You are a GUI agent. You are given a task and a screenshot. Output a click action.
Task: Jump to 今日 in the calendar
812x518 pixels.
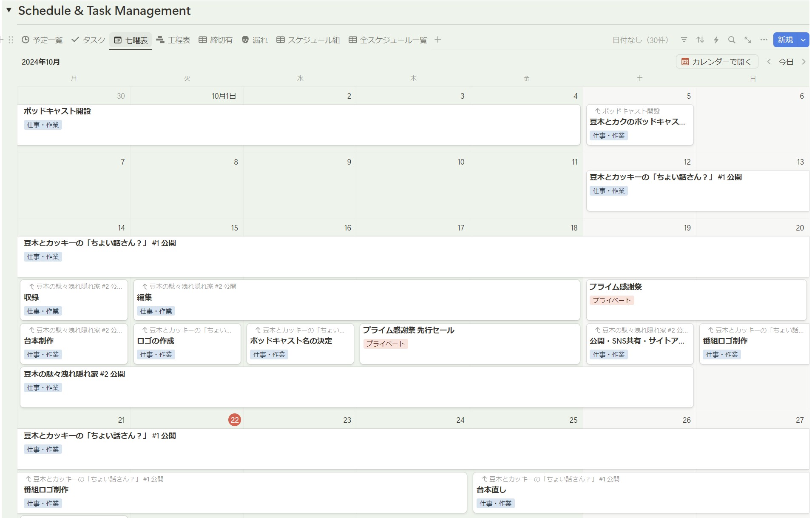[x=786, y=62]
